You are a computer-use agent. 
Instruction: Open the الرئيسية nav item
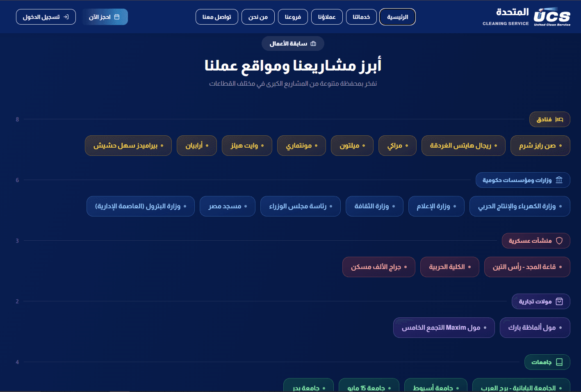pyautogui.click(x=397, y=17)
